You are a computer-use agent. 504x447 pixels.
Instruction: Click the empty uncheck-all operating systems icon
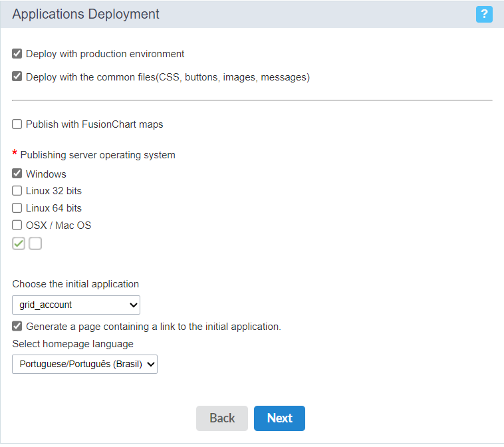coord(35,243)
